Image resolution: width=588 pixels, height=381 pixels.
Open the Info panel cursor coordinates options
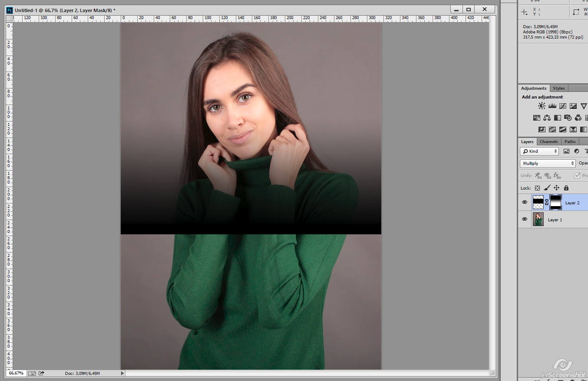pos(525,12)
